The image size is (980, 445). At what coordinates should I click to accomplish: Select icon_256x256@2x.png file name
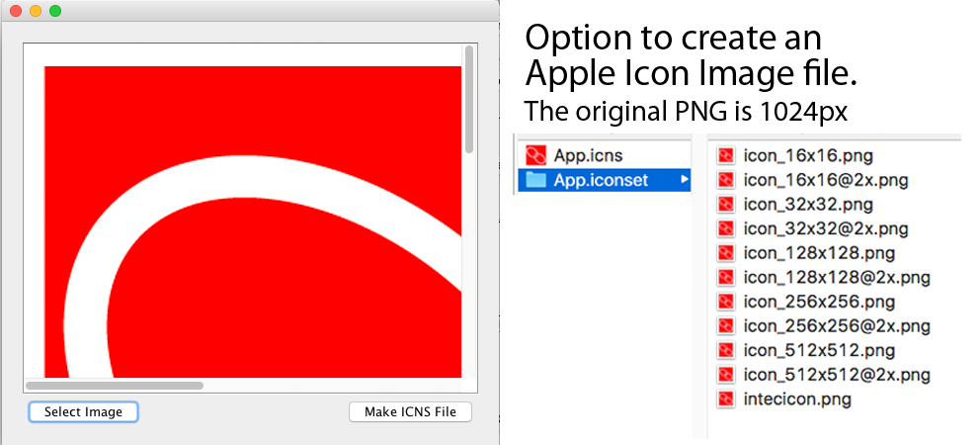(837, 326)
